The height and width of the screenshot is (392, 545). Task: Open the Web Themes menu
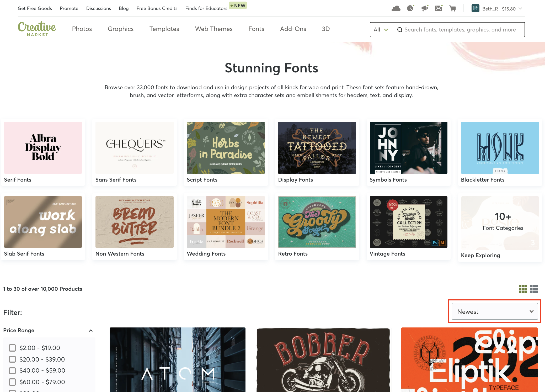214,29
